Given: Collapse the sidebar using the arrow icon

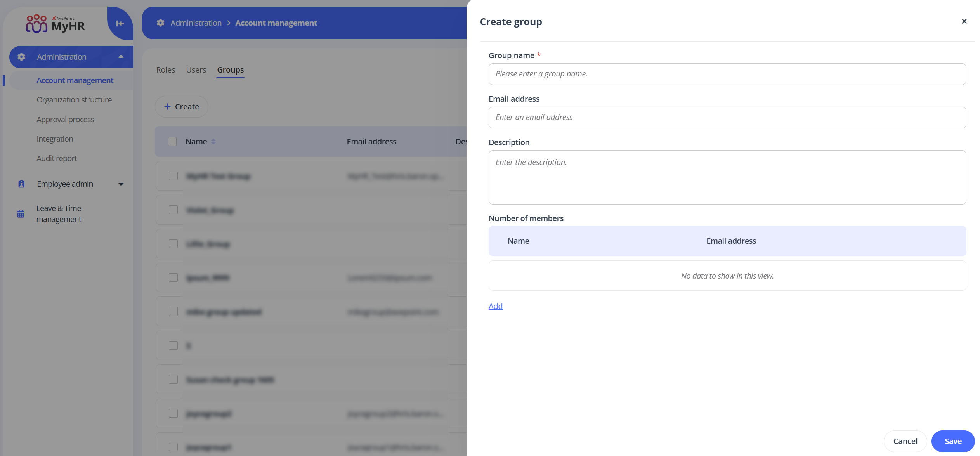Looking at the screenshot, I should (120, 23).
